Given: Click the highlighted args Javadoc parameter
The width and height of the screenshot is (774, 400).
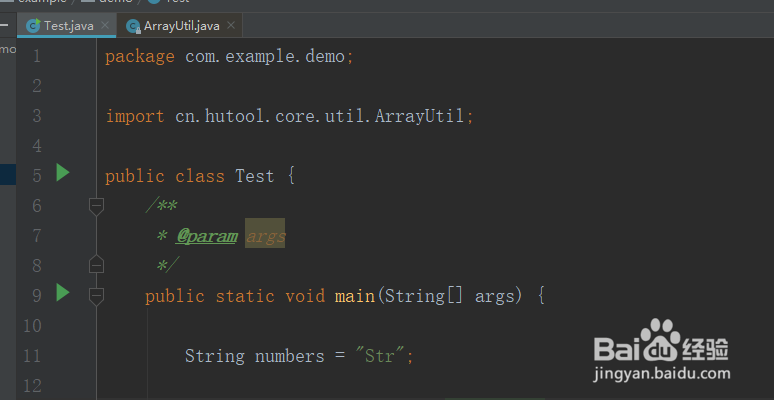Looking at the screenshot, I should click(x=265, y=236).
